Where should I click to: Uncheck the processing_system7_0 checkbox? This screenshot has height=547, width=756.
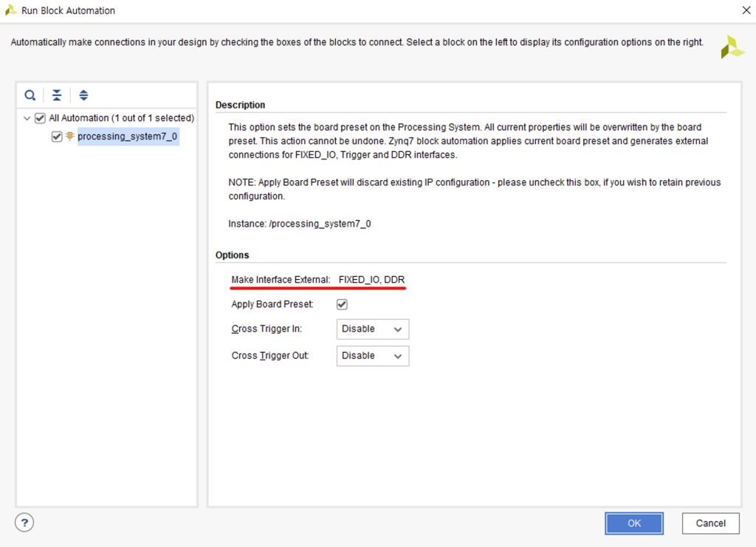[56, 137]
